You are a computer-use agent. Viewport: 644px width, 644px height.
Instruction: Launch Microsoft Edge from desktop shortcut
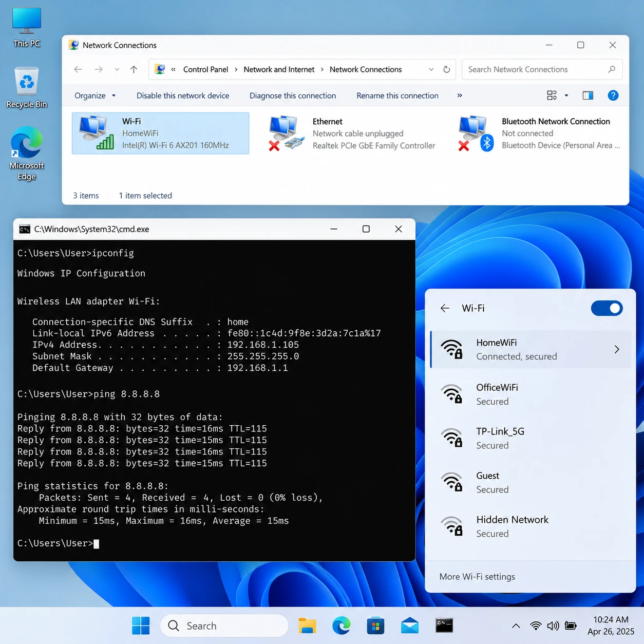(27, 154)
